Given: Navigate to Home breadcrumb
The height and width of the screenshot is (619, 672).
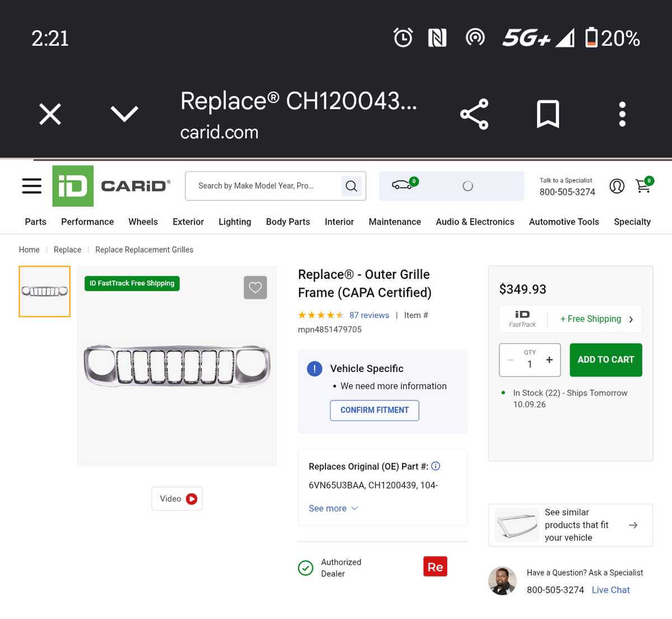Looking at the screenshot, I should coord(29,250).
